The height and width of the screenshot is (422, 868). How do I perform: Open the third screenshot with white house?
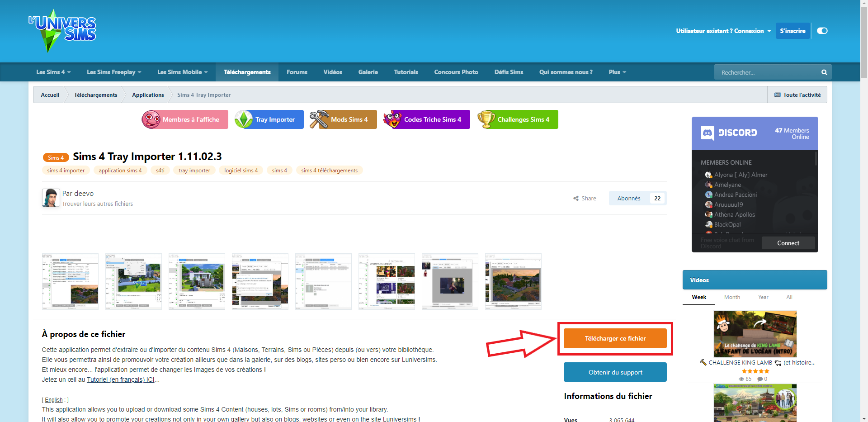click(197, 281)
